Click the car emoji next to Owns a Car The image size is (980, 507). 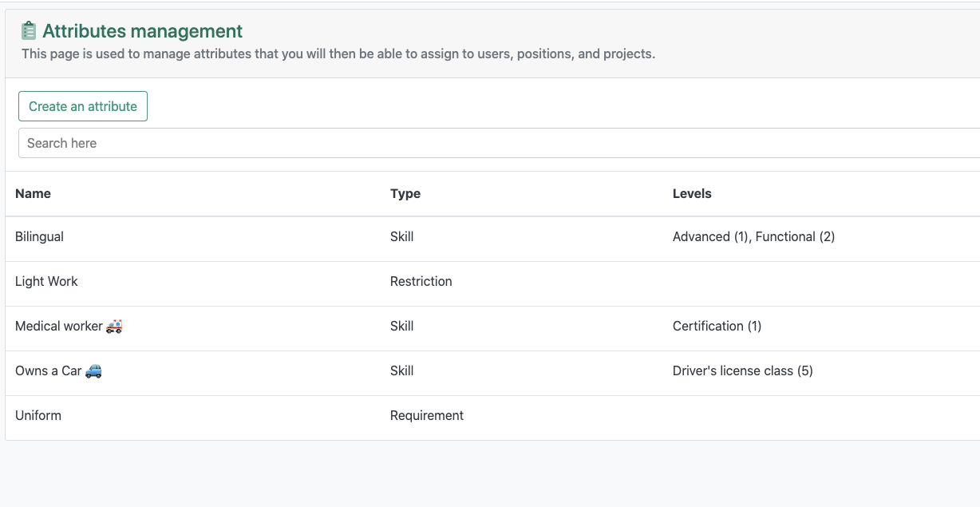tap(93, 370)
